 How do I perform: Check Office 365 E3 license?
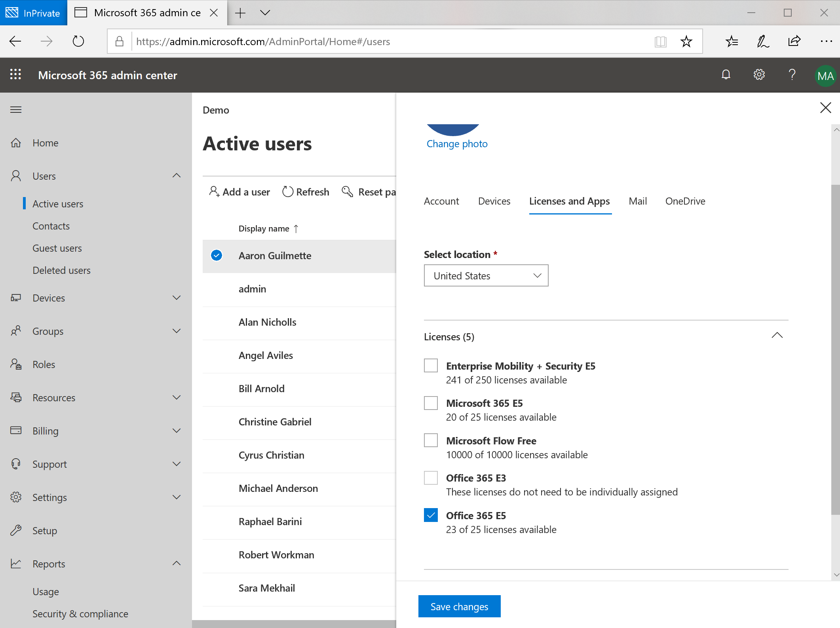tap(431, 478)
